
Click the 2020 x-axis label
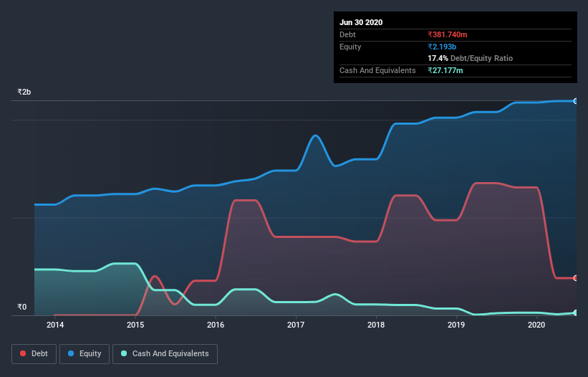pyautogui.click(x=536, y=325)
